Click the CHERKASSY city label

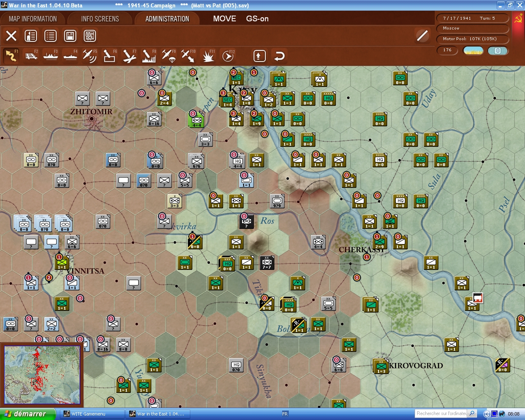click(x=361, y=250)
